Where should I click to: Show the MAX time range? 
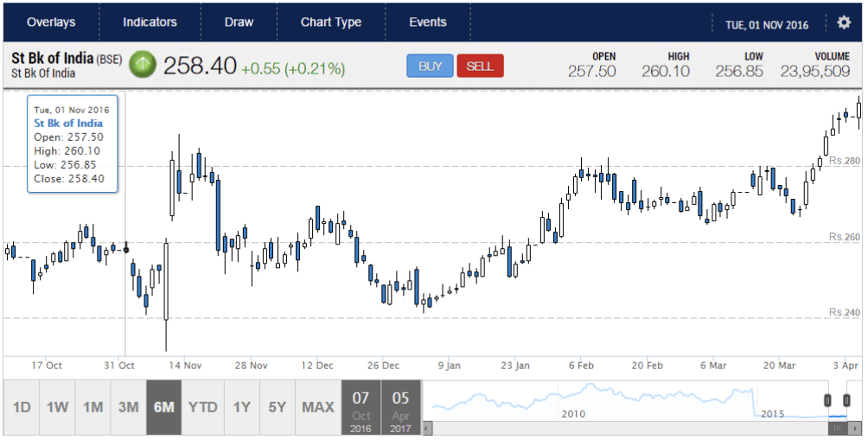coord(318,407)
